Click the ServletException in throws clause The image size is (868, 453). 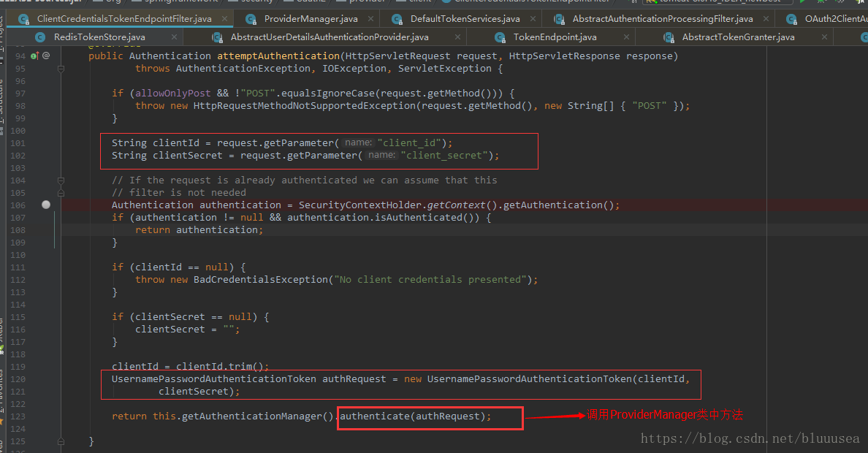444,69
